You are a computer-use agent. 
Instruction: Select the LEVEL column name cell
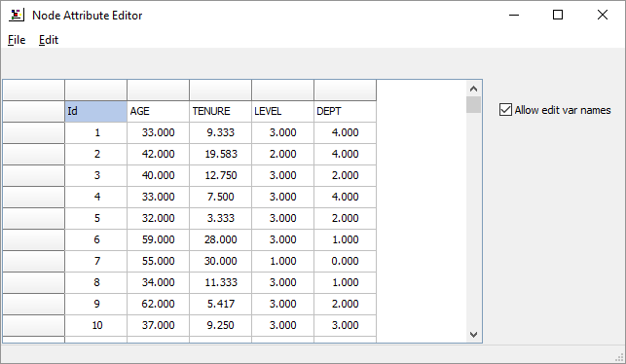(282, 111)
